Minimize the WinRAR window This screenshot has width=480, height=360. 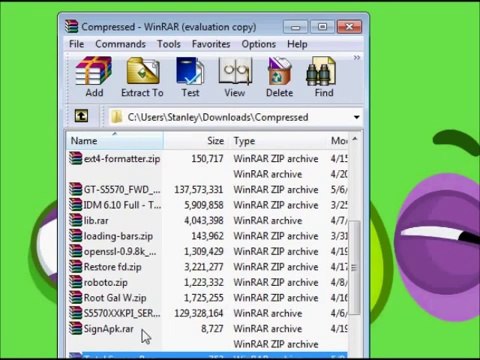click(x=295, y=27)
